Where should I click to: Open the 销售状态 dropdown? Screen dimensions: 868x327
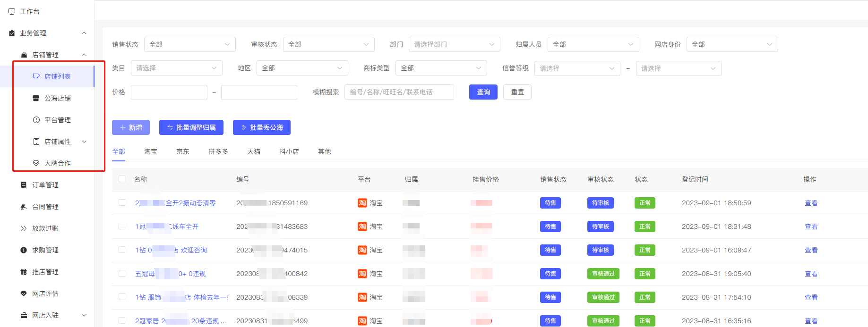coord(189,44)
